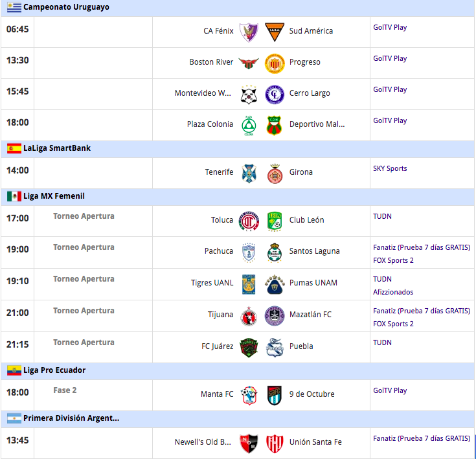Viewport: 476px width, 459px height.
Task: Click the Unión Santa Fe striped crest
Action: pos(275,443)
